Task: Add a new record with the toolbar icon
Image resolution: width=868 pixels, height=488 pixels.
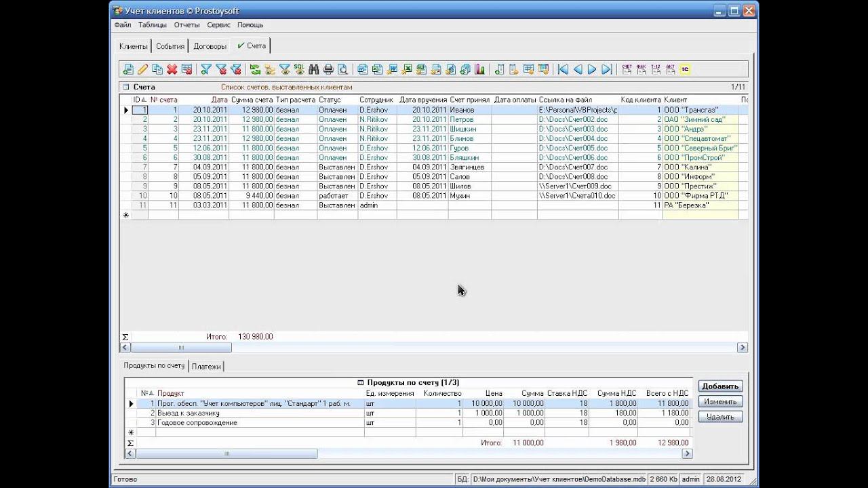Action: [x=127, y=69]
